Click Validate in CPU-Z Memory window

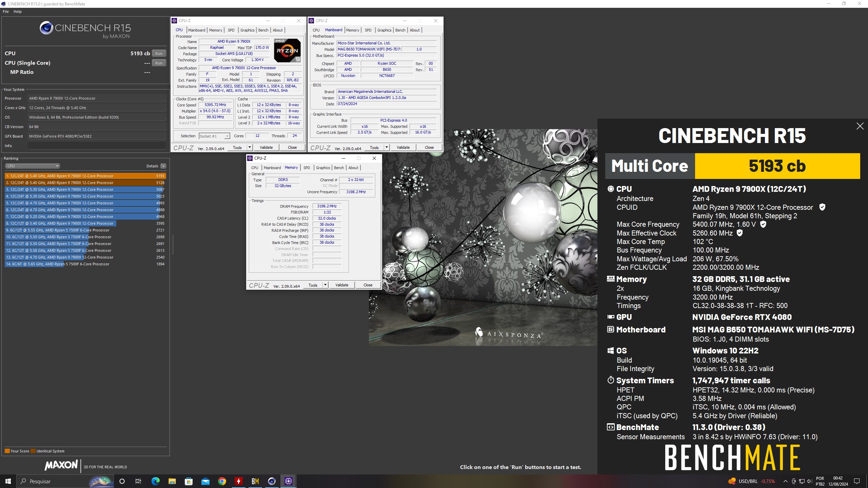pos(342,285)
